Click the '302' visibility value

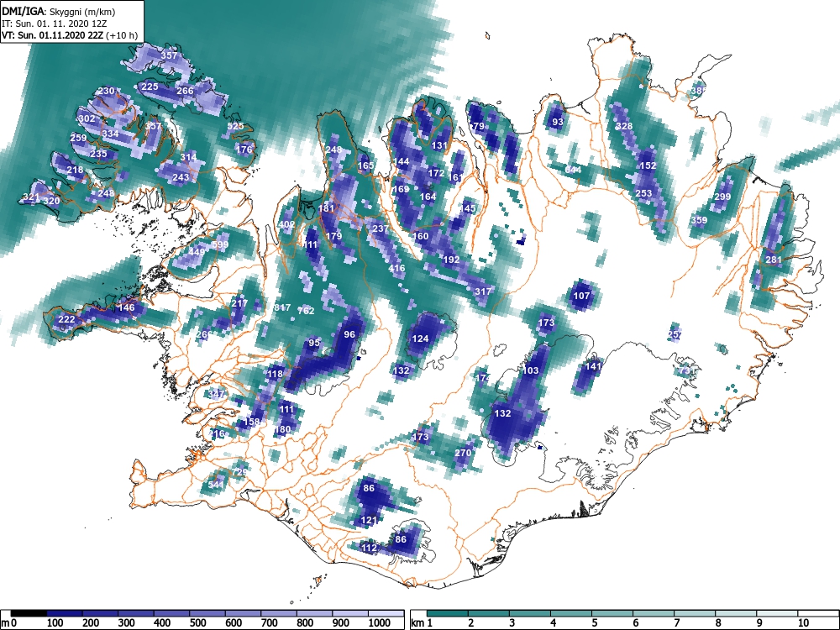click(x=87, y=119)
